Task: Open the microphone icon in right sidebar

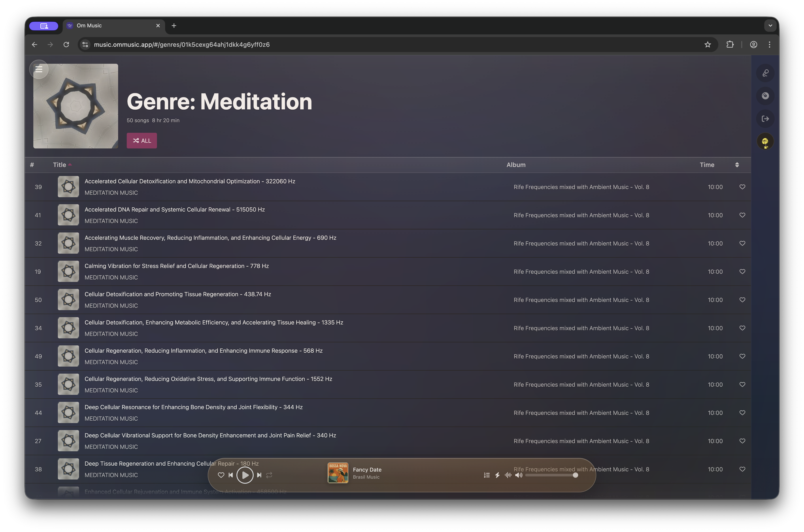Action: [765, 73]
